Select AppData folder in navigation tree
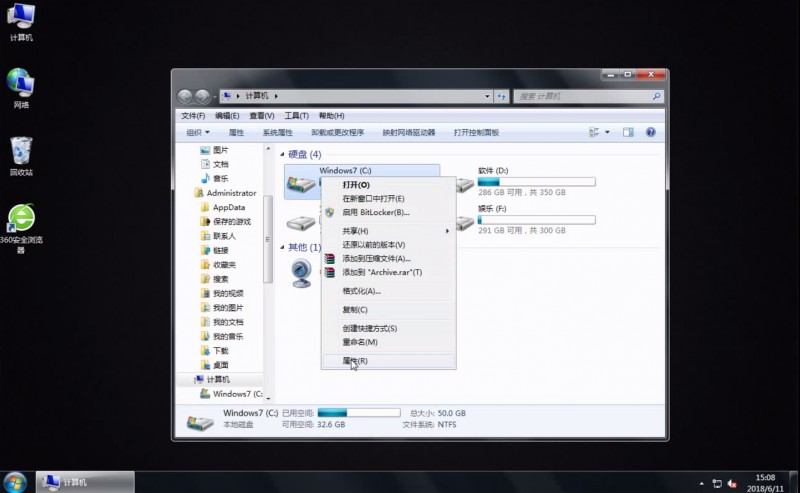800x493 pixels. coord(222,207)
